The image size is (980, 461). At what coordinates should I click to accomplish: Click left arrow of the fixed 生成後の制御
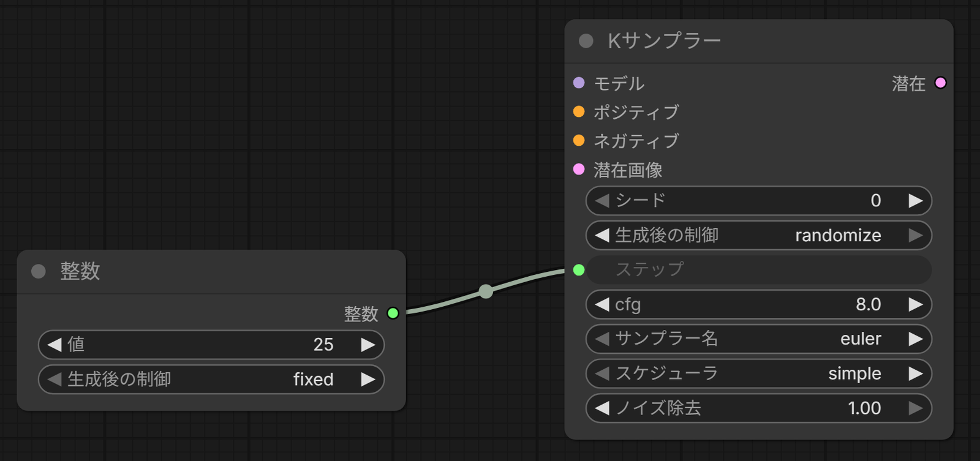pyautogui.click(x=55, y=380)
